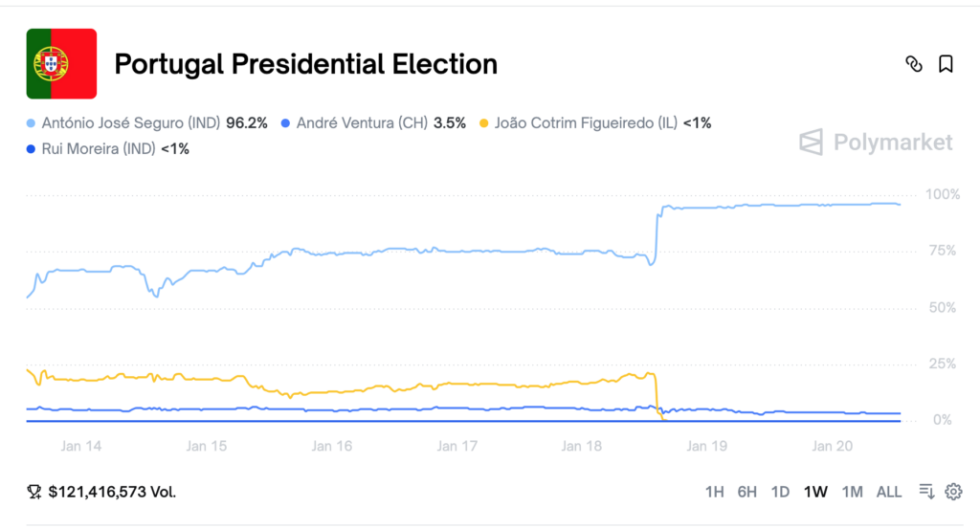Click Rui Moreira legend entry
The image size is (980, 529).
(x=107, y=148)
